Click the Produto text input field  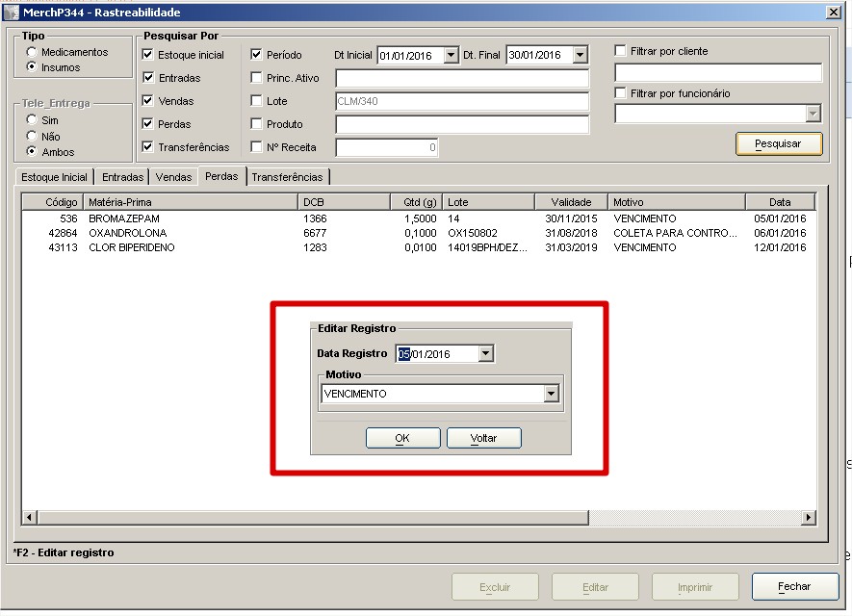[x=461, y=124]
